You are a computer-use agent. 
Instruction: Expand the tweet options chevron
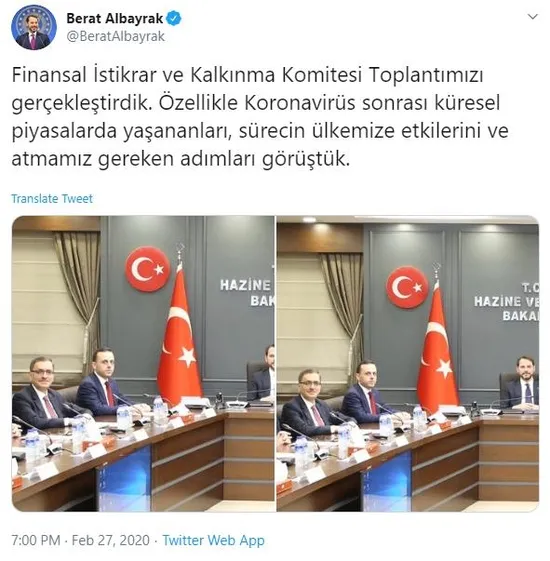[533, 17]
